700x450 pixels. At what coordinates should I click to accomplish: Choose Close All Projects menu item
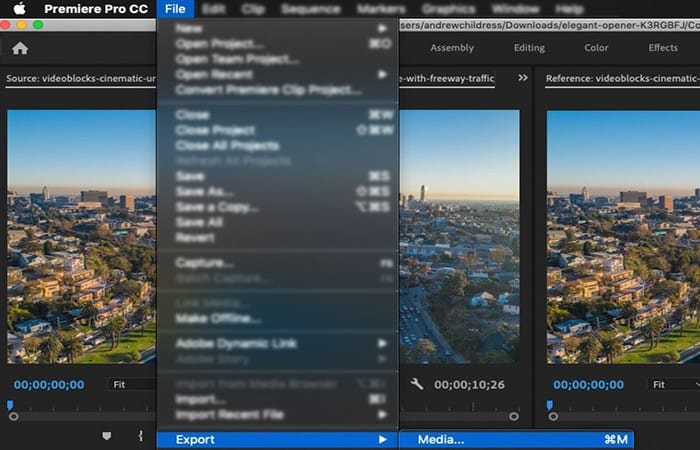[x=278, y=146]
